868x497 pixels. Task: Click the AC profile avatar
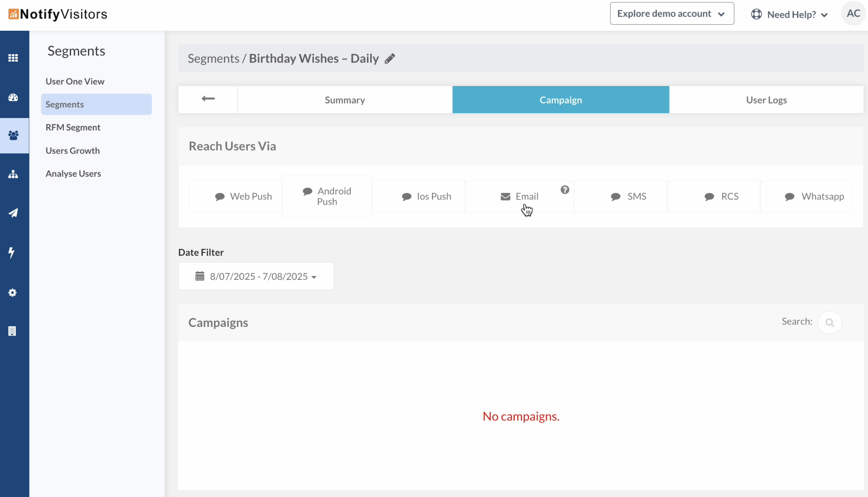pyautogui.click(x=853, y=14)
